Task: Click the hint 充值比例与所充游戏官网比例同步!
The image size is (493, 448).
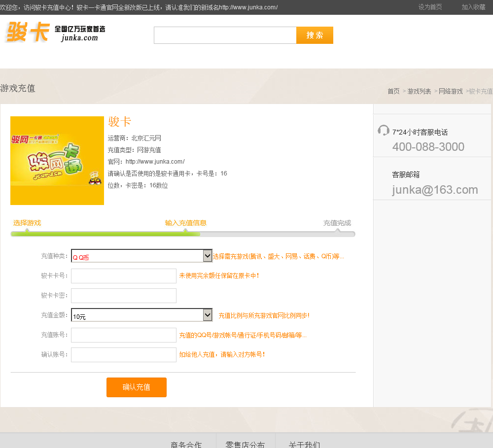Action: coord(264,315)
